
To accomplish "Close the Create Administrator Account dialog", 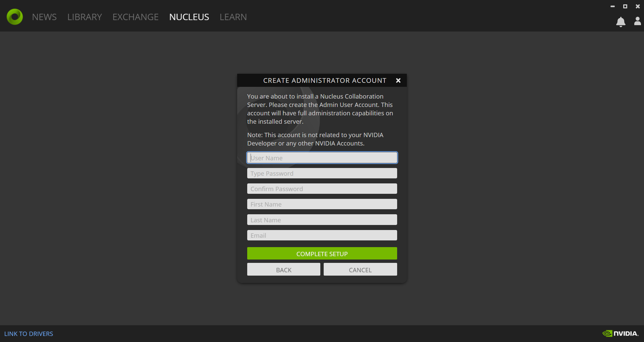I will point(398,80).
